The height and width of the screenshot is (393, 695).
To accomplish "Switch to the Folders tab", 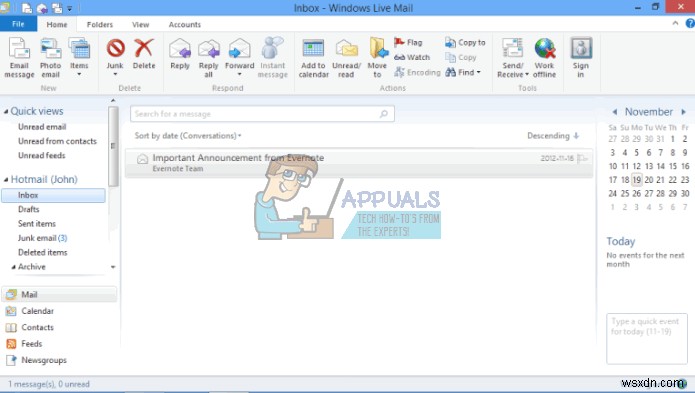I will [x=100, y=24].
